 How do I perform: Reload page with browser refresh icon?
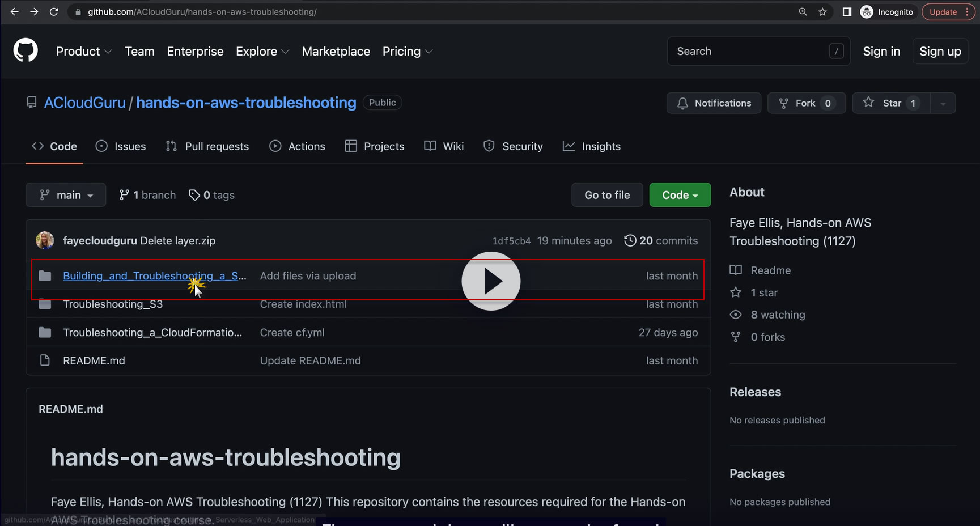(54, 12)
